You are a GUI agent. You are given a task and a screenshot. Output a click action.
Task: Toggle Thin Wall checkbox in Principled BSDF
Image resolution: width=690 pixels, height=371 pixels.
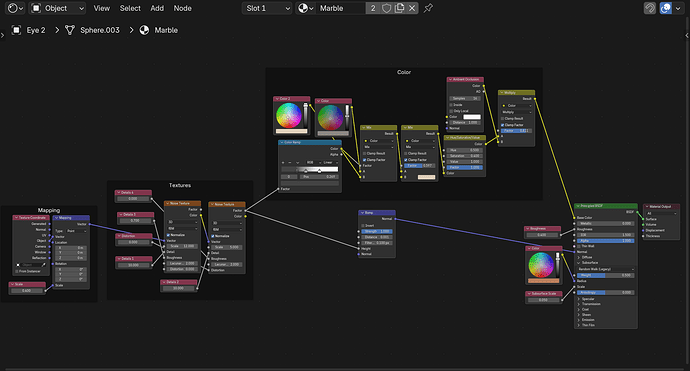coord(580,246)
